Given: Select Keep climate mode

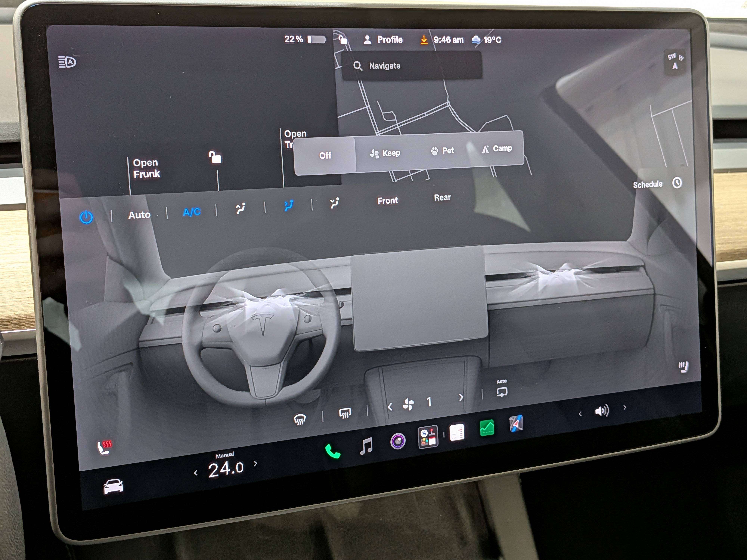Looking at the screenshot, I should [385, 153].
